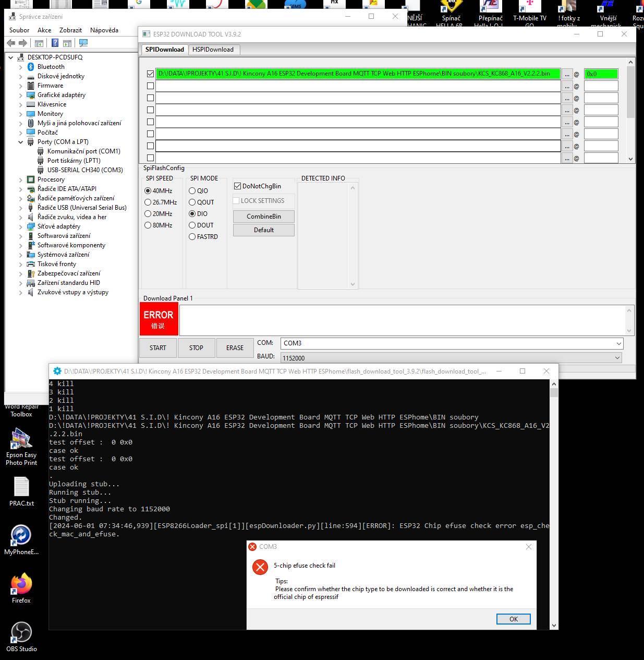Open the MyPhoneExplorer desktop shortcut

(x=21, y=536)
